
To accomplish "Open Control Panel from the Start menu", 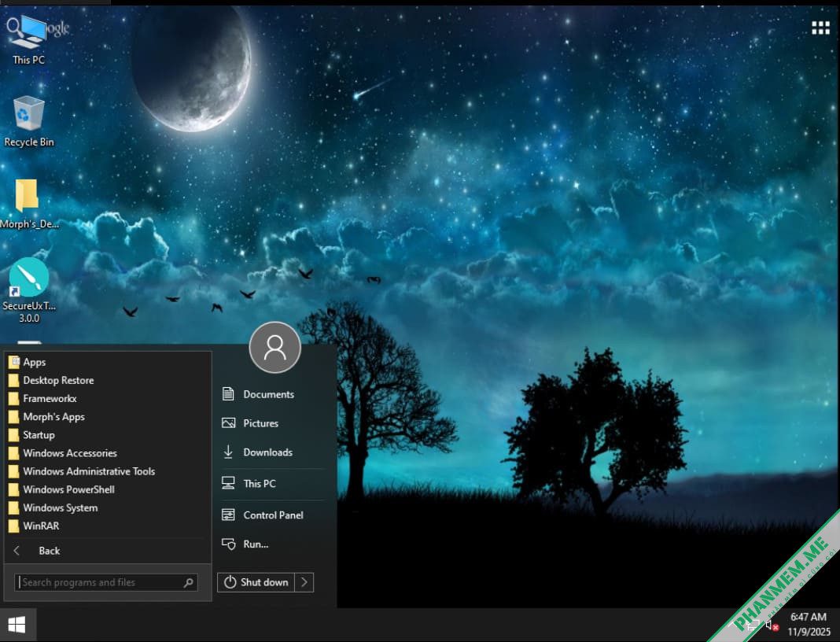I will pyautogui.click(x=272, y=515).
